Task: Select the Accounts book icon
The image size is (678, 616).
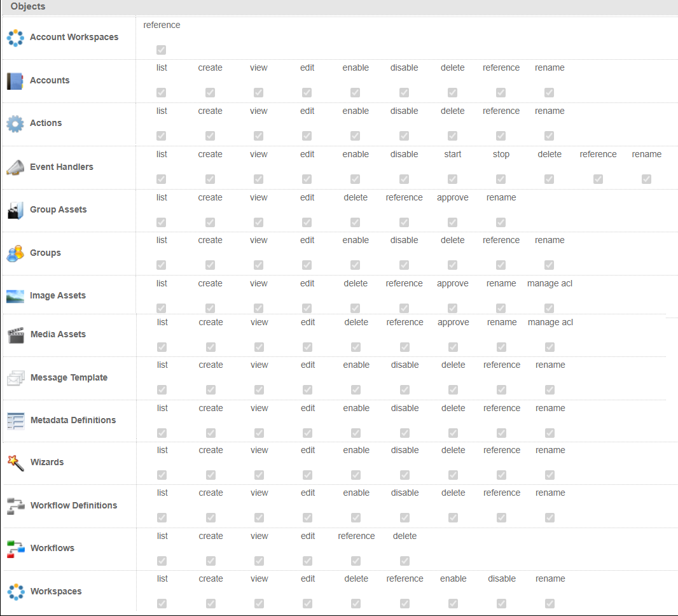Action: click(x=15, y=81)
